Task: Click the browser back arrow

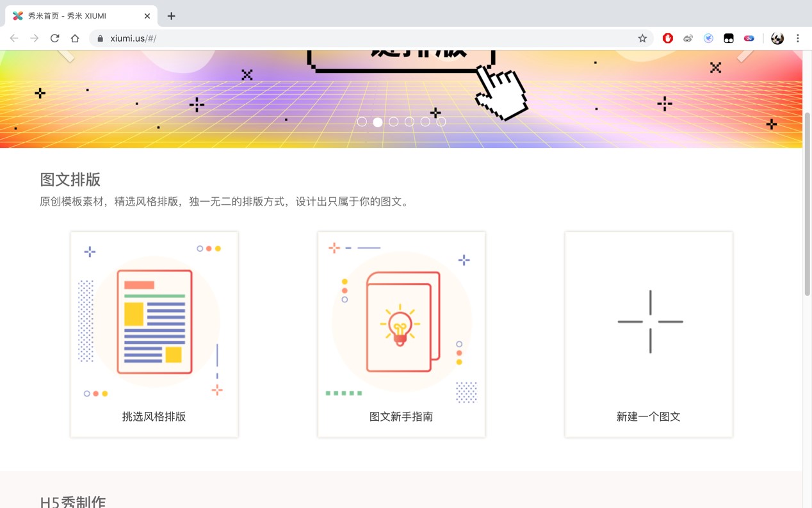Action: coord(14,38)
